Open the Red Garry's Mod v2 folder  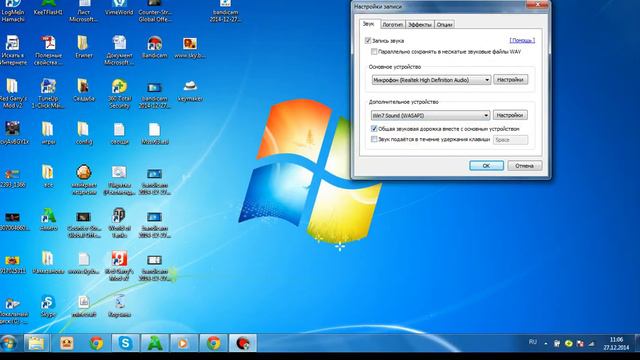pos(13,93)
